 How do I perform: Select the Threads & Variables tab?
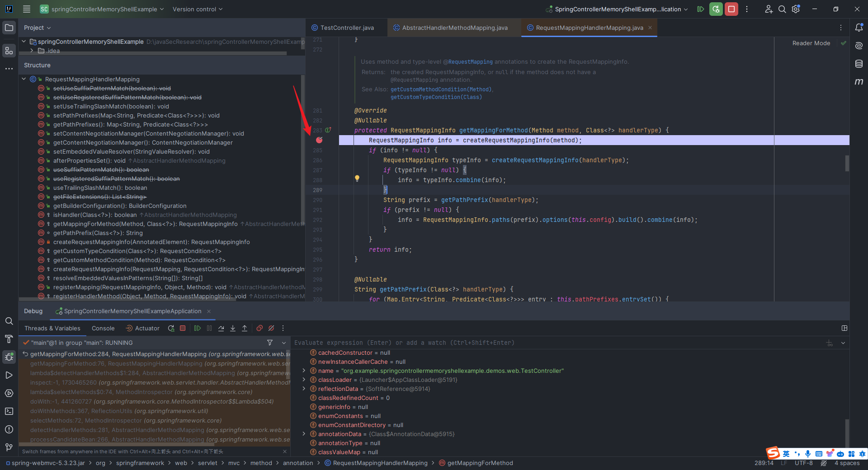(52, 329)
